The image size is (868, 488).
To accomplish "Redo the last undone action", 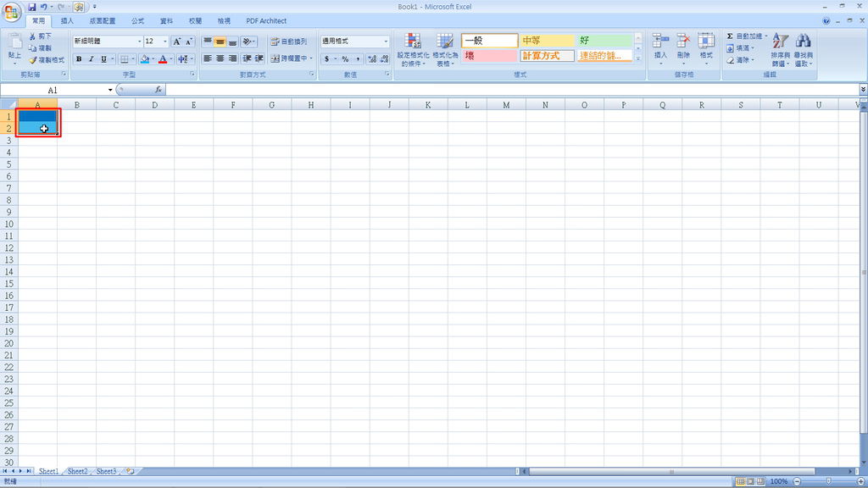I will click(x=61, y=7).
